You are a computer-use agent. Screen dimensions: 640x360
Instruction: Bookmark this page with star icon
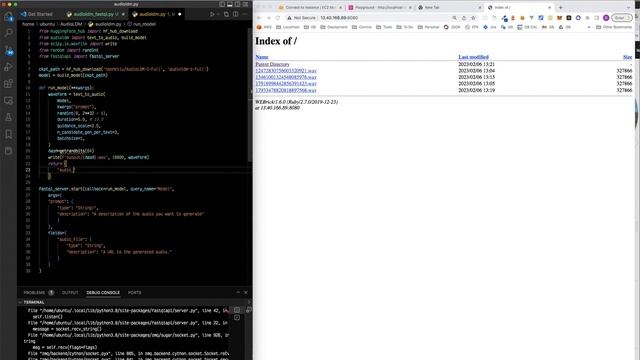pyautogui.click(x=473, y=18)
